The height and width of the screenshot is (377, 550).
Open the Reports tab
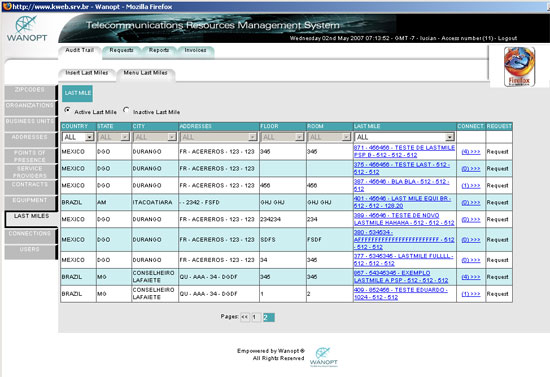coord(159,51)
